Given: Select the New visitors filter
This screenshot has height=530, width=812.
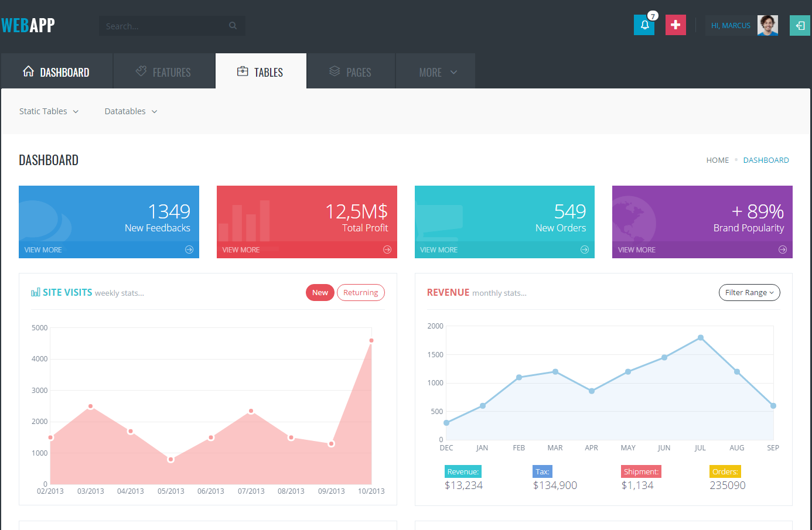Looking at the screenshot, I should 320,292.
